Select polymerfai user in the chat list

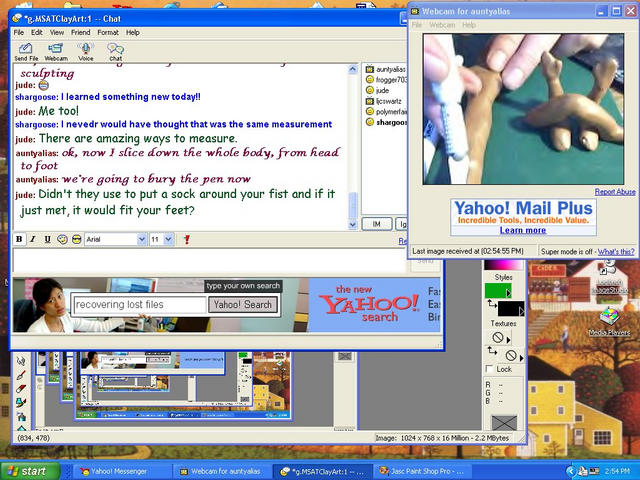(385, 111)
